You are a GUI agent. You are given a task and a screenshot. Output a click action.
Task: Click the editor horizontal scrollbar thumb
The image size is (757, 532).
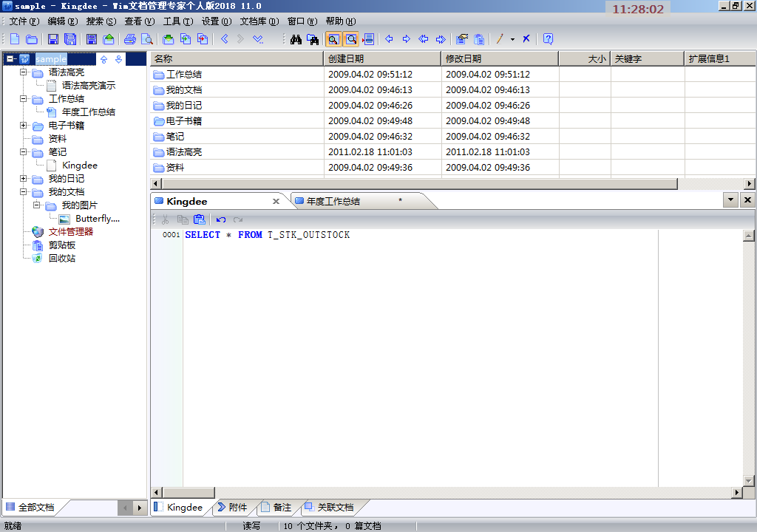tap(189, 492)
